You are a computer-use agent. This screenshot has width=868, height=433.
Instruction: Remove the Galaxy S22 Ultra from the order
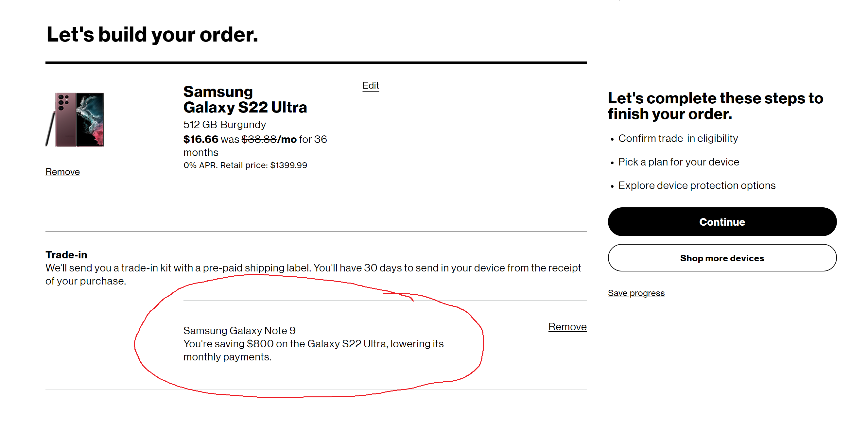click(x=62, y=171)
